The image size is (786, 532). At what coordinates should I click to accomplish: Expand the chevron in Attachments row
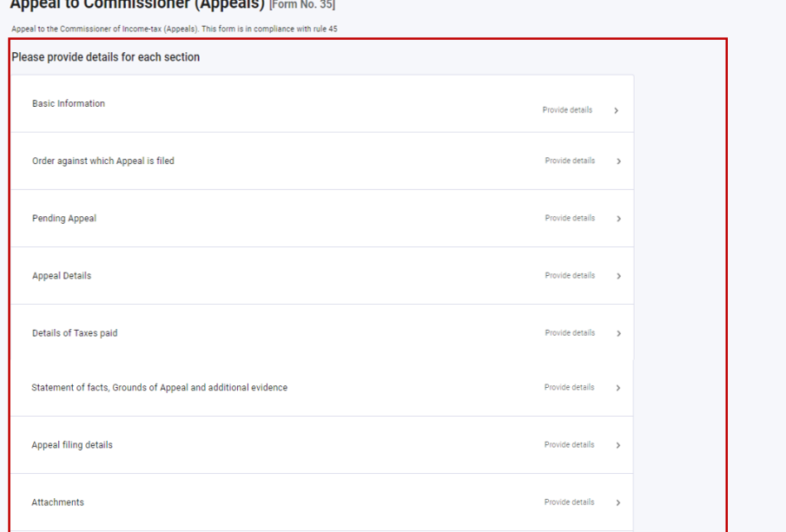tap(618, 502)
